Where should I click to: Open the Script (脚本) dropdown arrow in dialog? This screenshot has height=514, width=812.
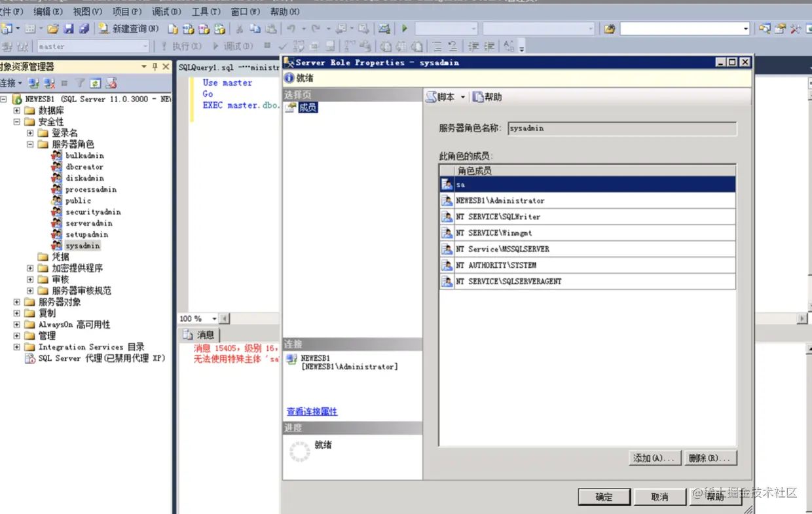click(x=462, y=97)
